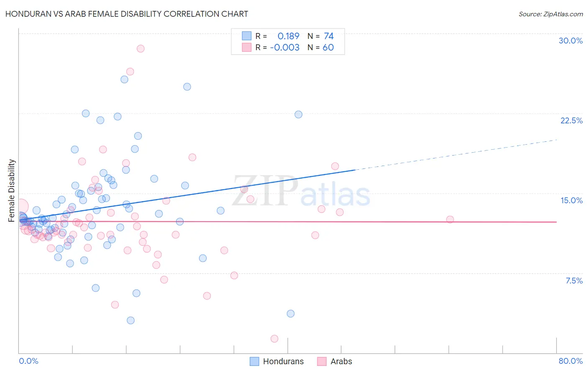The width and height of the screenshot is (588, 373).
Task: Click the chart title text
Action: (x=126, y=14)
